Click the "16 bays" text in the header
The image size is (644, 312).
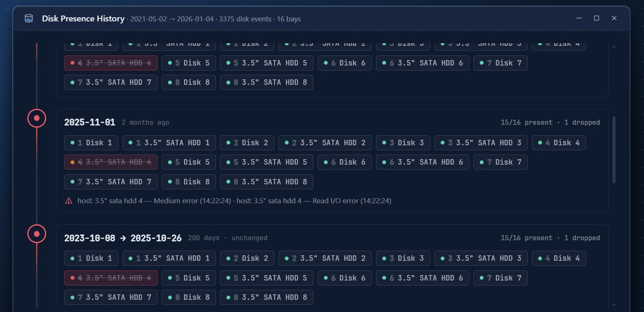[x=289, y=19]
